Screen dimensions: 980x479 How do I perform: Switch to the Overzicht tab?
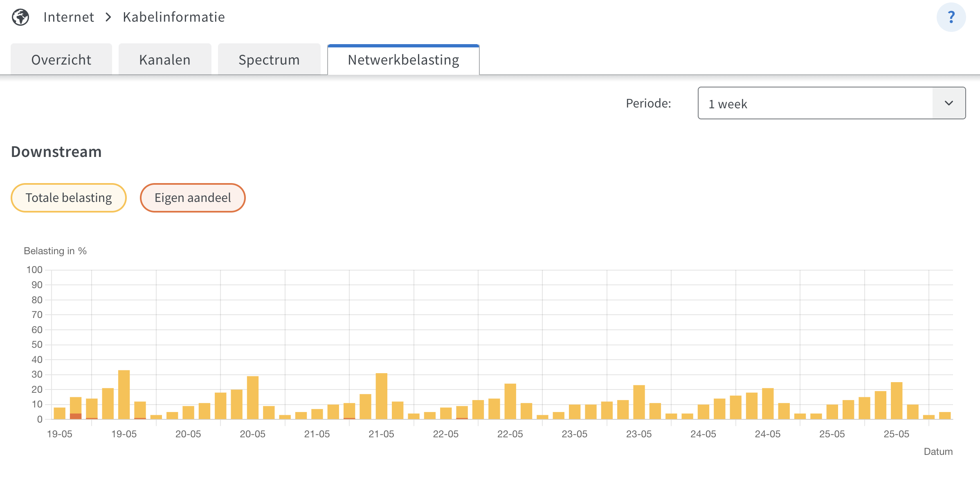[61, 60]
